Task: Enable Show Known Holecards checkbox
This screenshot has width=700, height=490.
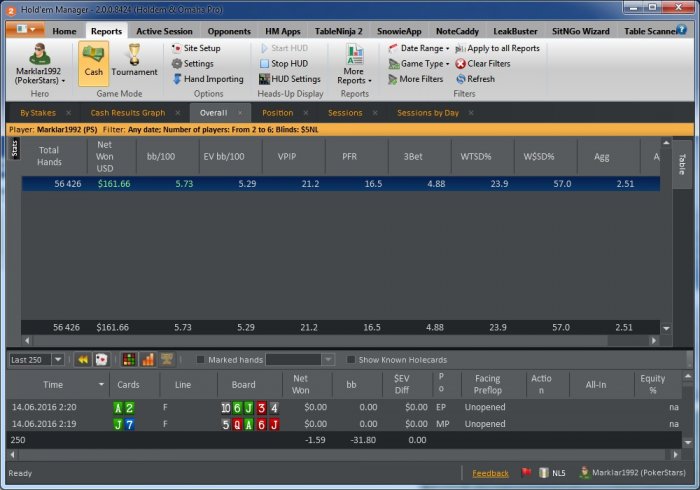Action: 351,360
